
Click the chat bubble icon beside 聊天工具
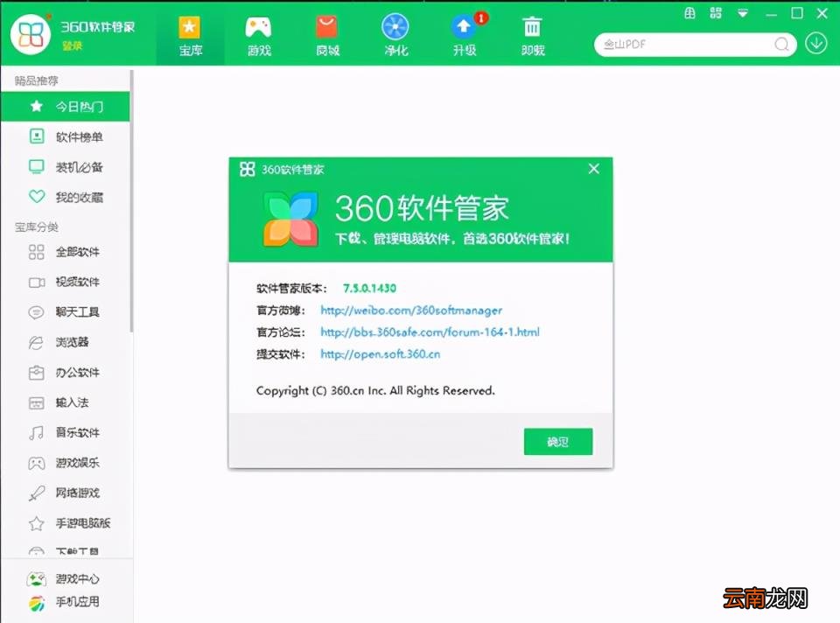coord(36,312)
